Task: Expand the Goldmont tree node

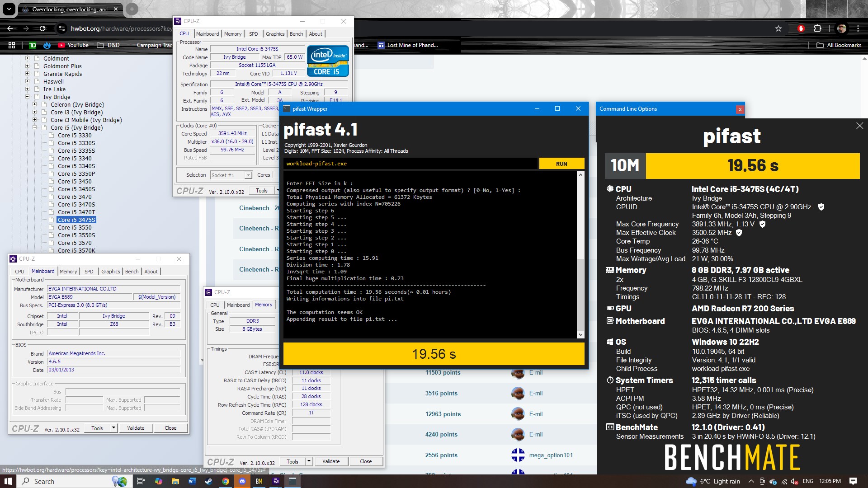Action: [x=27, y=58]
